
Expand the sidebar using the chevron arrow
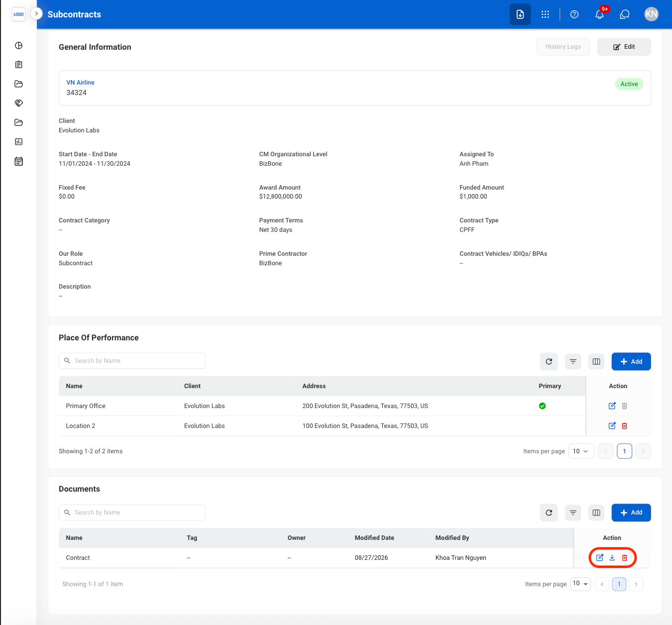point(36,13)
